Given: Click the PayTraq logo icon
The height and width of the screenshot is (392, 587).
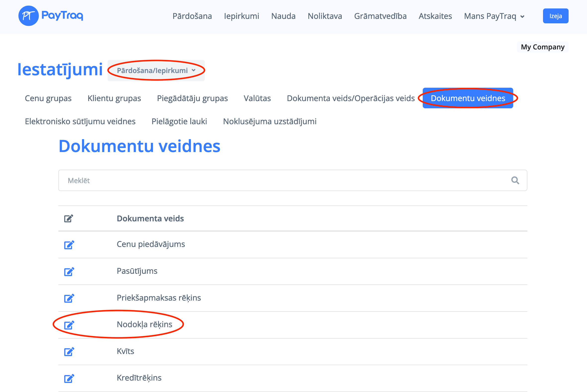Looking at the screenshot, I should tap(29, 16).
